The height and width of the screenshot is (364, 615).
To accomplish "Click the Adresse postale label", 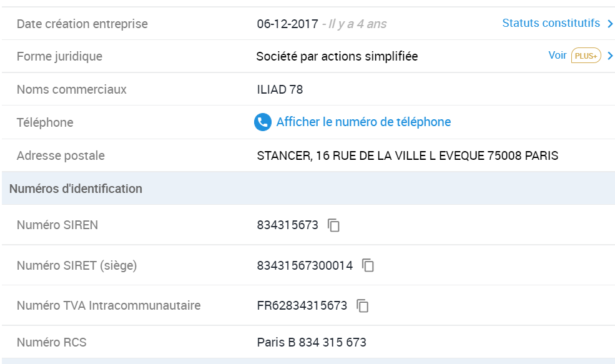I will [x=61, y=155].
